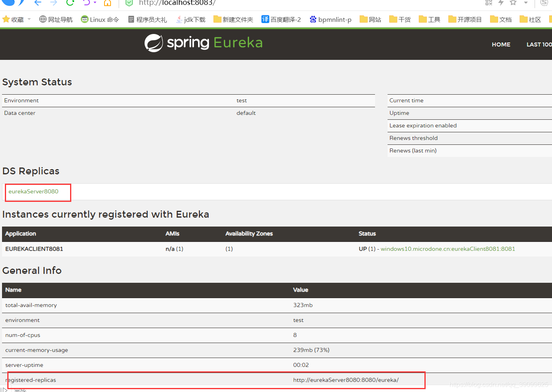Image resolution: width=552 pixels, height=392 pixels.
Task: Open the windows10.microdone.cn:eurekaClient8081:8081 instance link
Action: coord(448,249)
